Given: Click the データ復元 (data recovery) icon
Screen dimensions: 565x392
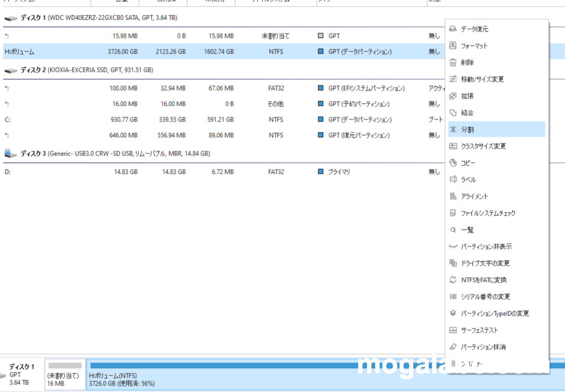Looking at the screenshot, I should (x=453, y=29).
